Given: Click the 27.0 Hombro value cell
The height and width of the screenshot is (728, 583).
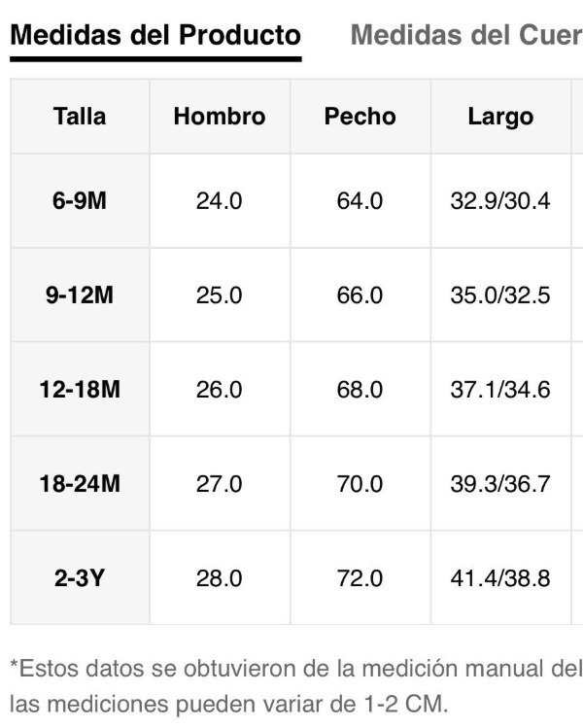Looking at the screenshot, I should [220, 483].
